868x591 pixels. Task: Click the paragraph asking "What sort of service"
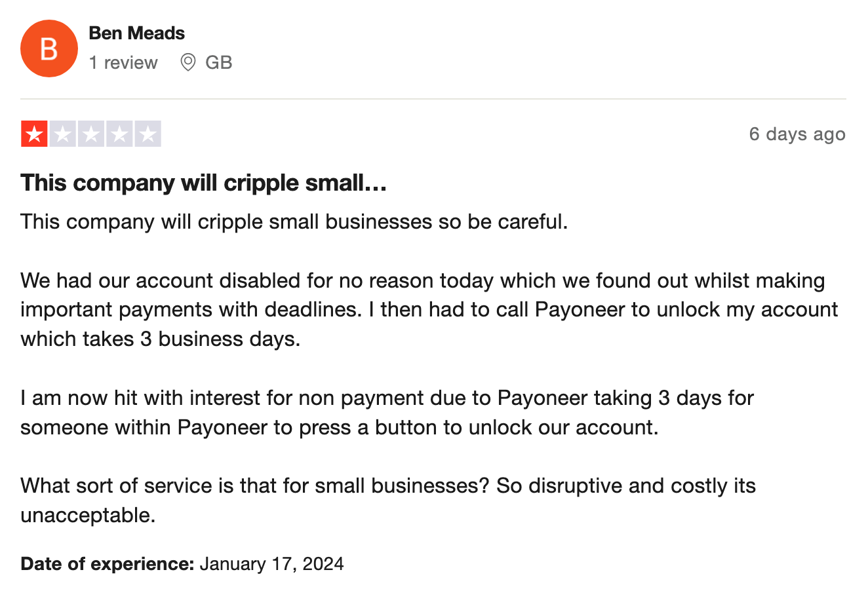[388, 486]
